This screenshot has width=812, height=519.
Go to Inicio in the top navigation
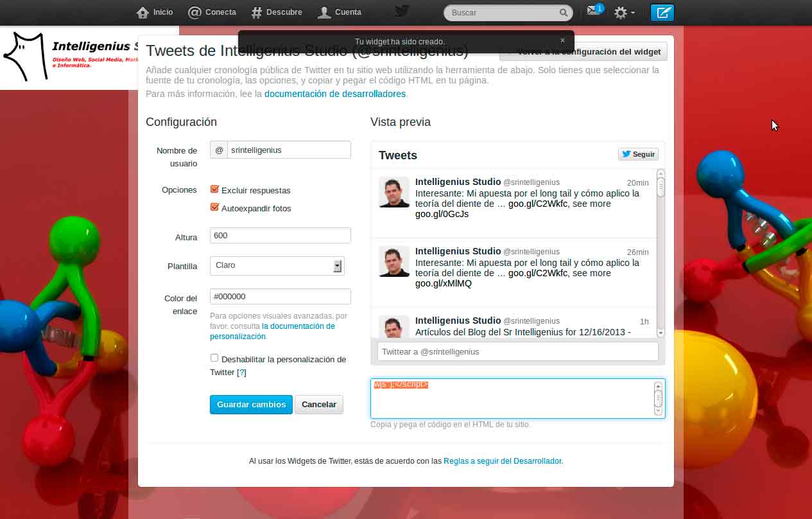pos(155,12)
